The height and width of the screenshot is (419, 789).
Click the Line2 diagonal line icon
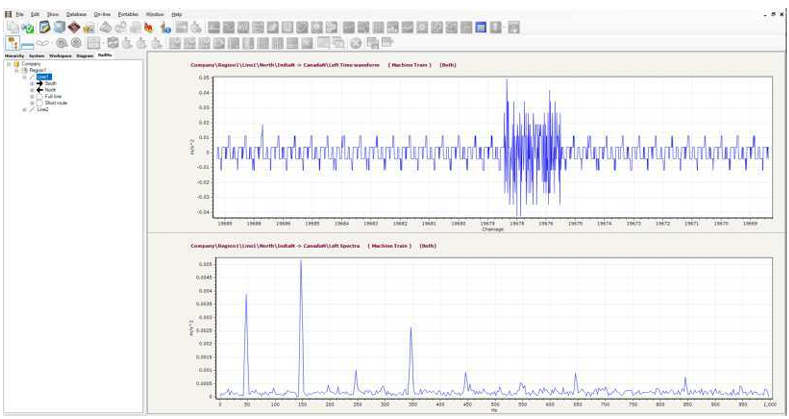point(32,109)
